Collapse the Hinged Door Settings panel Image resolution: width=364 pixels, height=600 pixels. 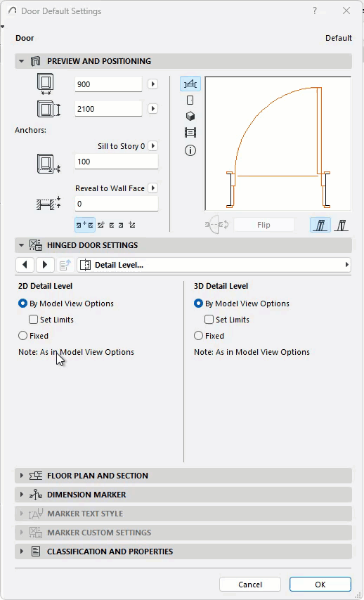(22, 245)
